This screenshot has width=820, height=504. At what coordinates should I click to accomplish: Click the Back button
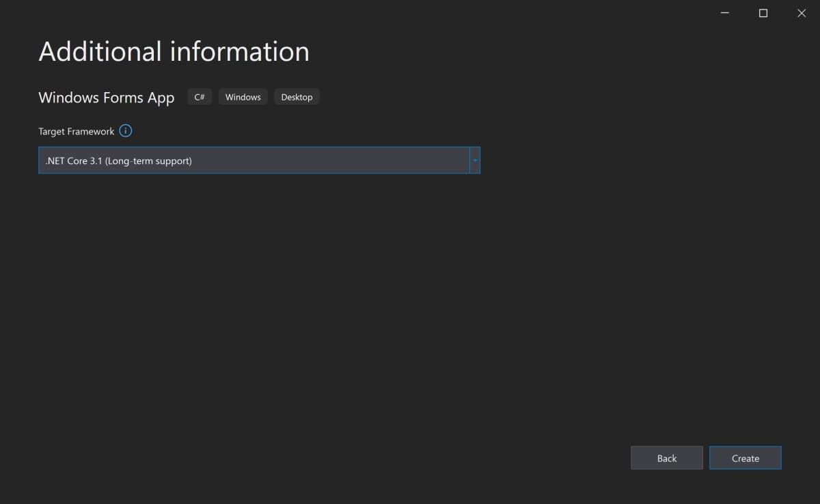coord(666,458)
